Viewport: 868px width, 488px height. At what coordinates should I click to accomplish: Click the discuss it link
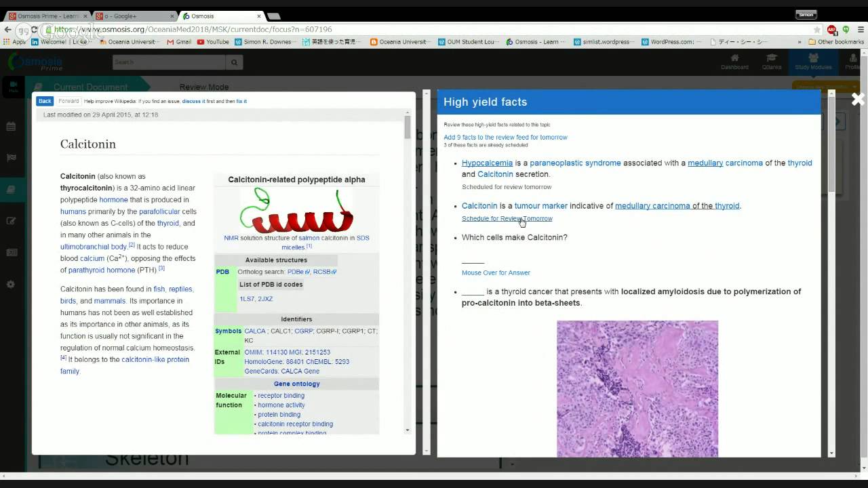pos(193,101)
